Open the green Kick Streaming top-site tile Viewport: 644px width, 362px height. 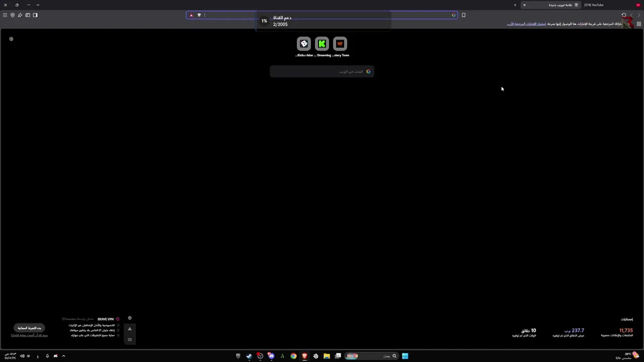(x=322, y=44)
